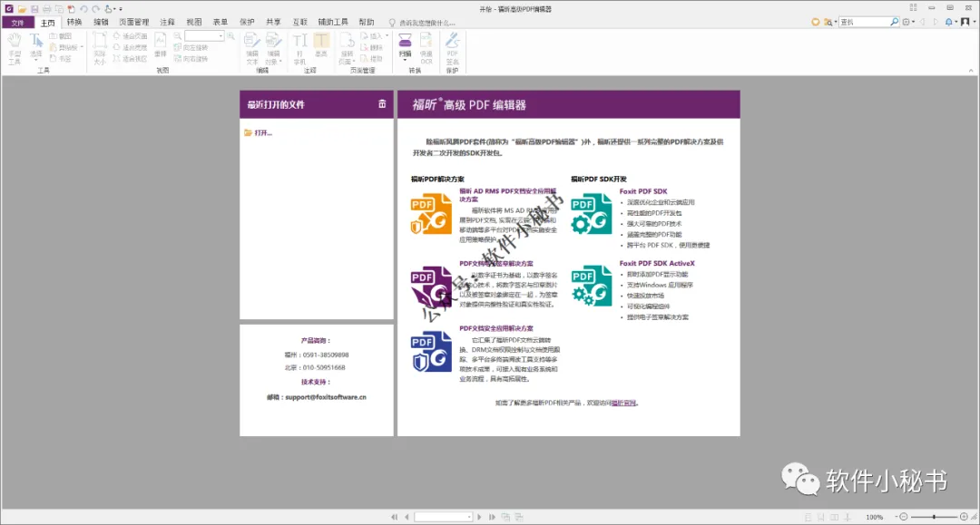Viewport: 980px width, 525px height.
Task: Click the Next Page arrow in status bar
Action: point(479,517)
